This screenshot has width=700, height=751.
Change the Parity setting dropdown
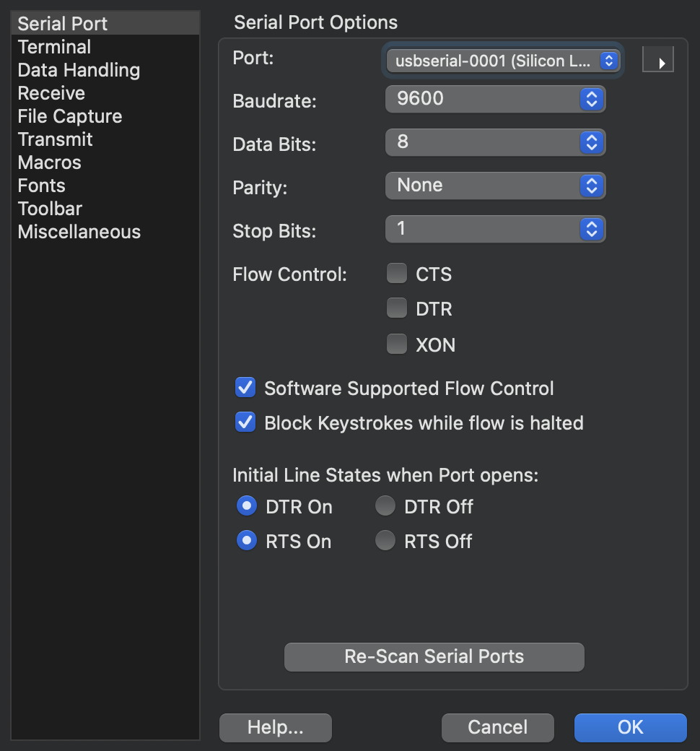point(495,186)
